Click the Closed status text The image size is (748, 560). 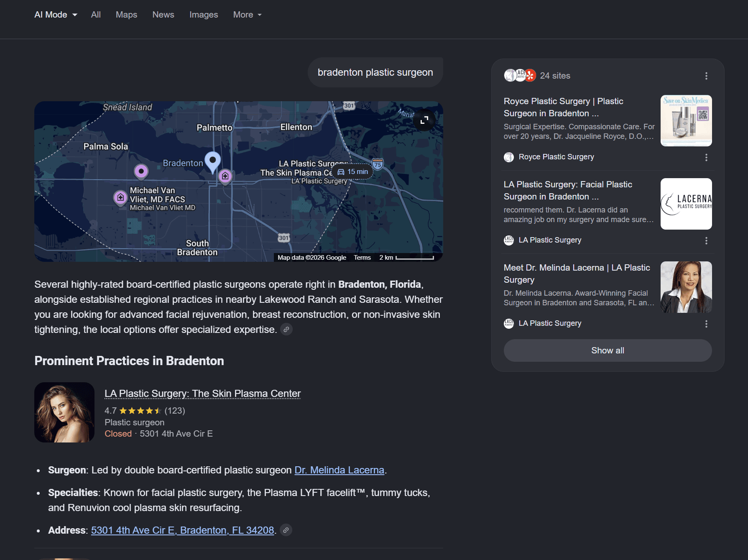(118, 434)
